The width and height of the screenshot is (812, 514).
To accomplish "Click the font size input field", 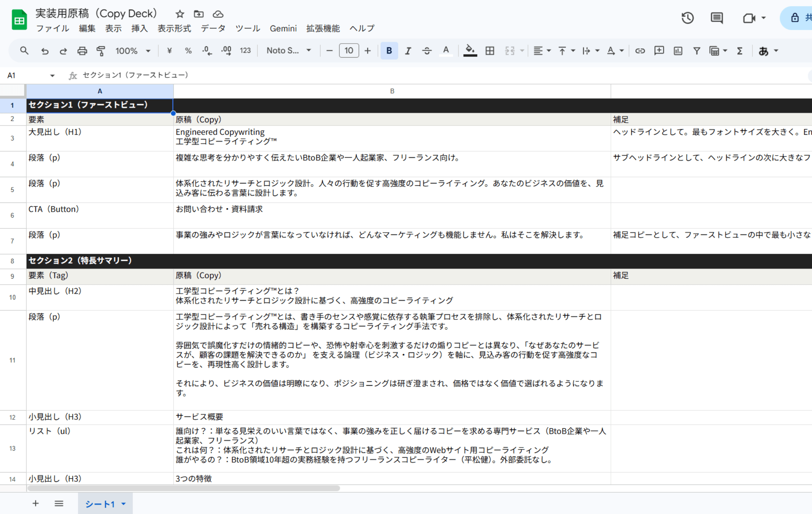I will [x=348, y=51].
